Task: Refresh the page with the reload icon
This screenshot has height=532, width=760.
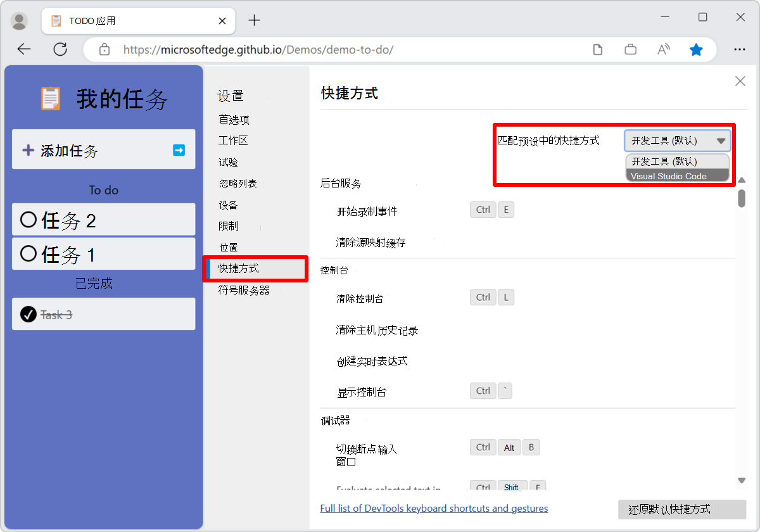Action: click(60, 48)
